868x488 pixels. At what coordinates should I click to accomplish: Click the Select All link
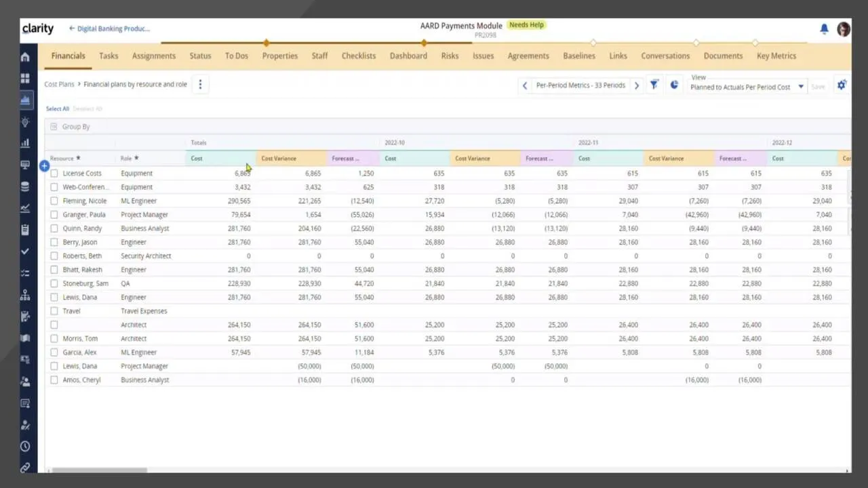tap(57, 108)
